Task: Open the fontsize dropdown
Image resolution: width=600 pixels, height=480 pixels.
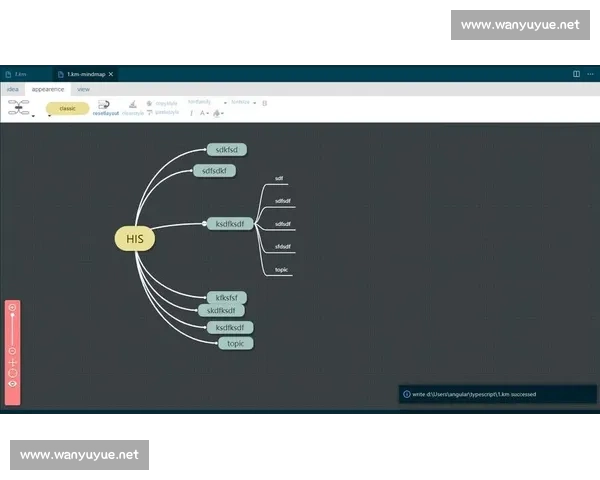Action: (243, 102)
